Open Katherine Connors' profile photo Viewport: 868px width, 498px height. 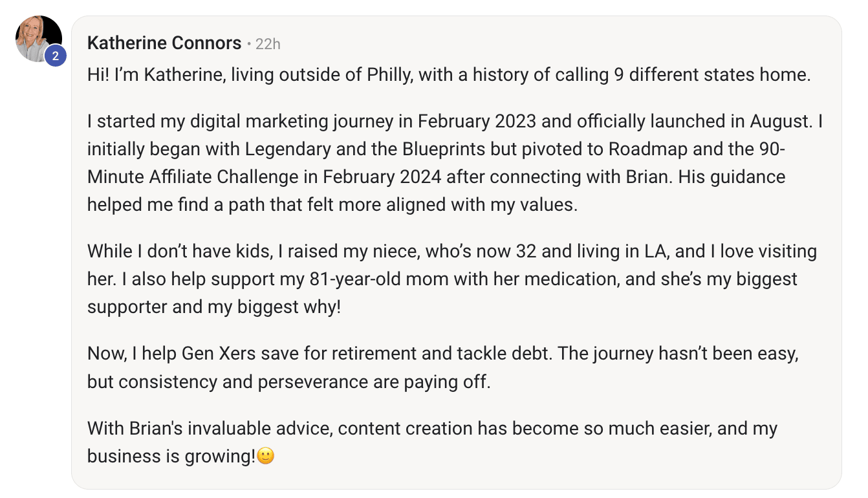point(39,39)
